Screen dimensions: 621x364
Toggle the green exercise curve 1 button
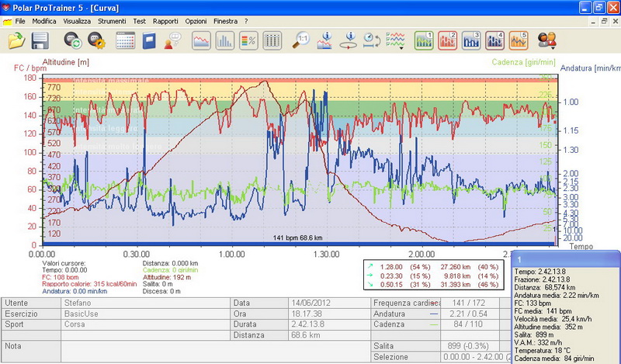424,40
